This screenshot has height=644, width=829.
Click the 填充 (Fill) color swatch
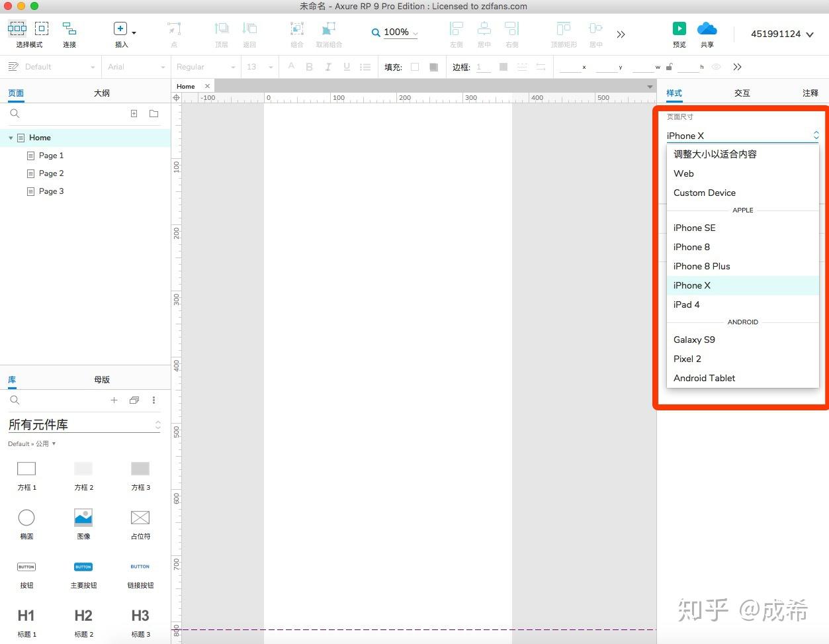(x=415, y=66)
